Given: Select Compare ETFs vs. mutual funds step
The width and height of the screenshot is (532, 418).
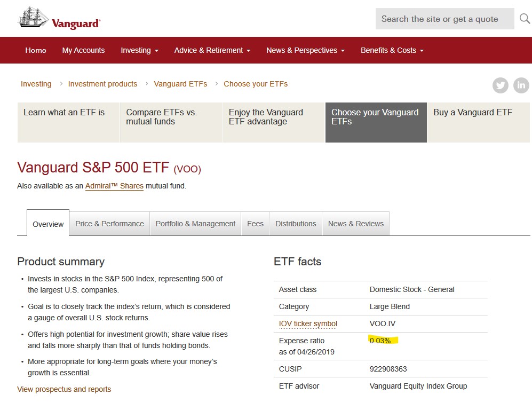Looking at the screenshot, I should click(x=171, y=122).
